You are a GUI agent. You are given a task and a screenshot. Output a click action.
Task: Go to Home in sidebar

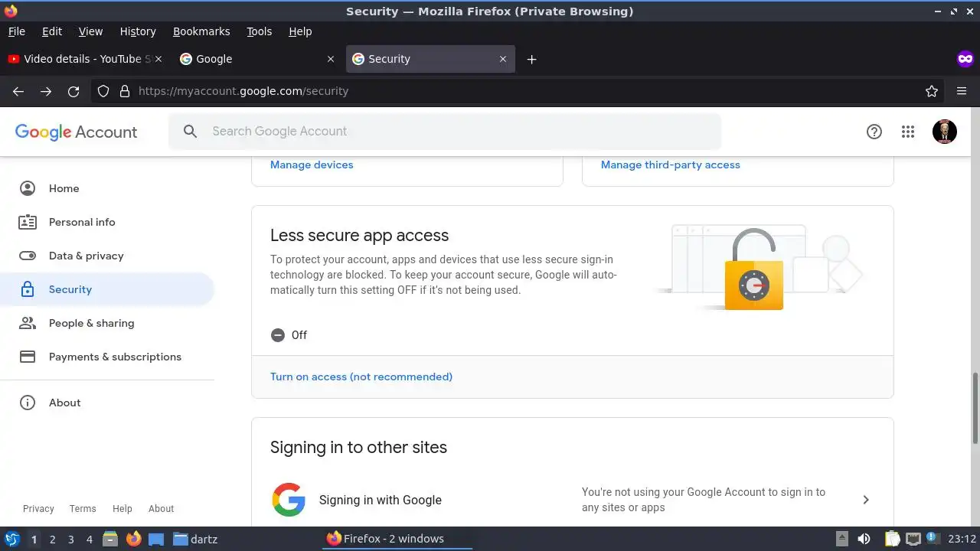(x=107, y=188)
